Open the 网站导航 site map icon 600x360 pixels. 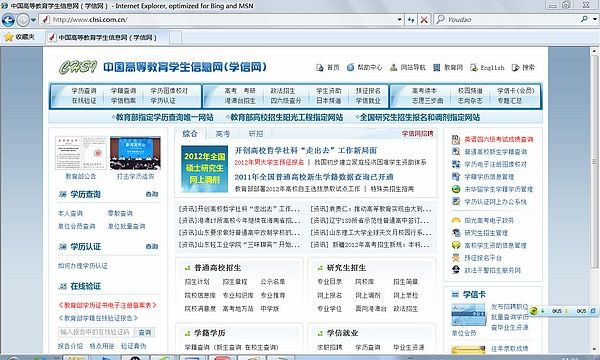click(393, 68)
